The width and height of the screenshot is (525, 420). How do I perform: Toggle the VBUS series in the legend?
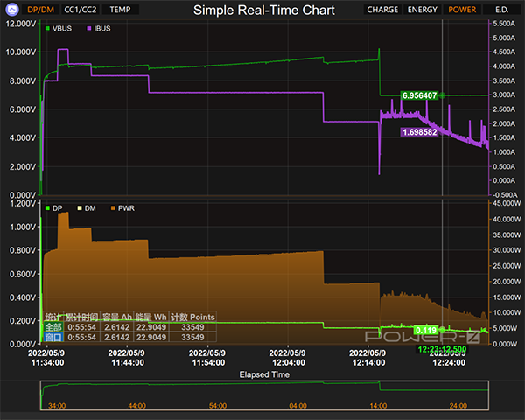[x=59, y=29]
